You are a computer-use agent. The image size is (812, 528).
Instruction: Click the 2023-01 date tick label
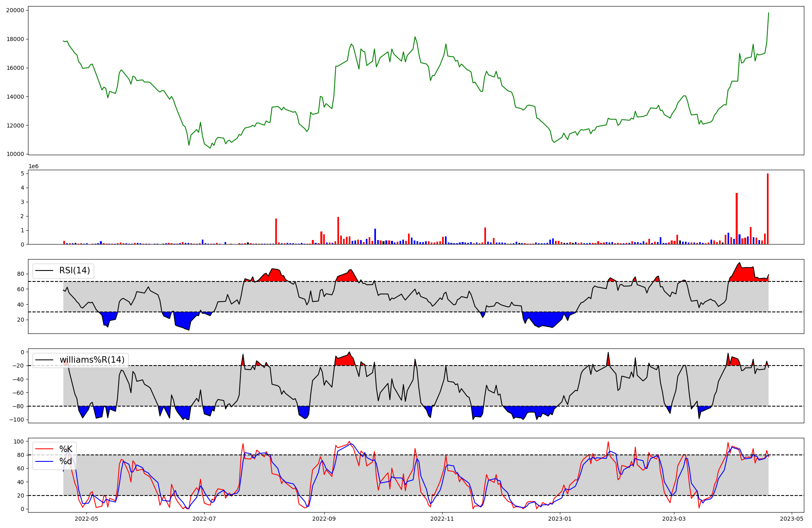pos(560,519)
